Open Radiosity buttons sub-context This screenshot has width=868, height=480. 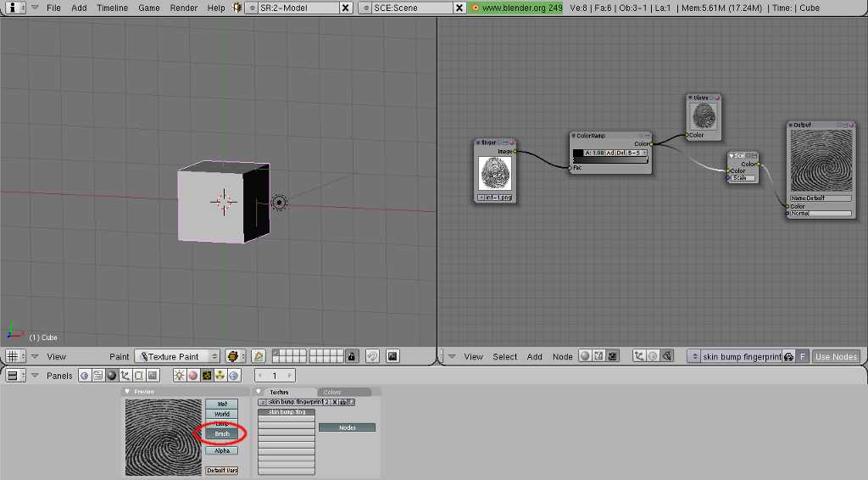pos(220,376)
